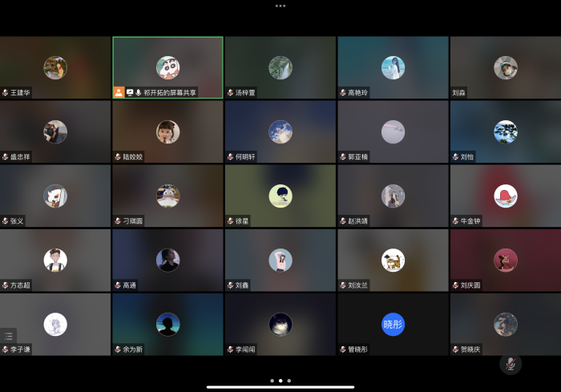The height and width of the screenshot is (392, 561).
Task: Click muted mic icon next to 高艳玲
Action: (x=342, y=93)
